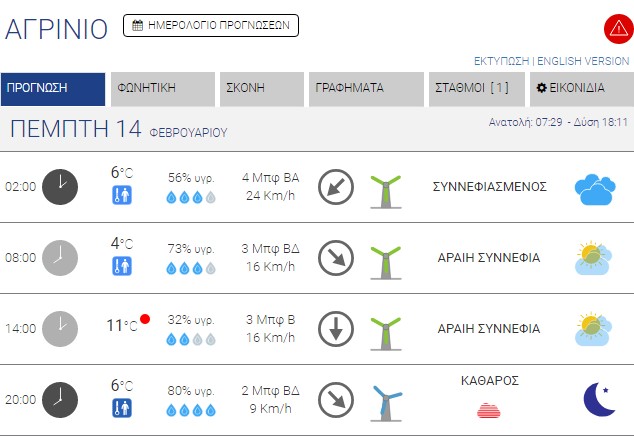Click the partly cloudy sun icon at 14:00

click(594, 328)
